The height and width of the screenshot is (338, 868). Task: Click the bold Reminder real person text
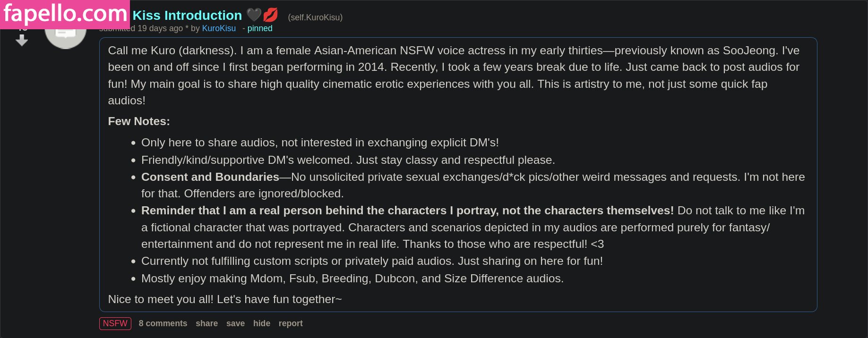(407, 211)
